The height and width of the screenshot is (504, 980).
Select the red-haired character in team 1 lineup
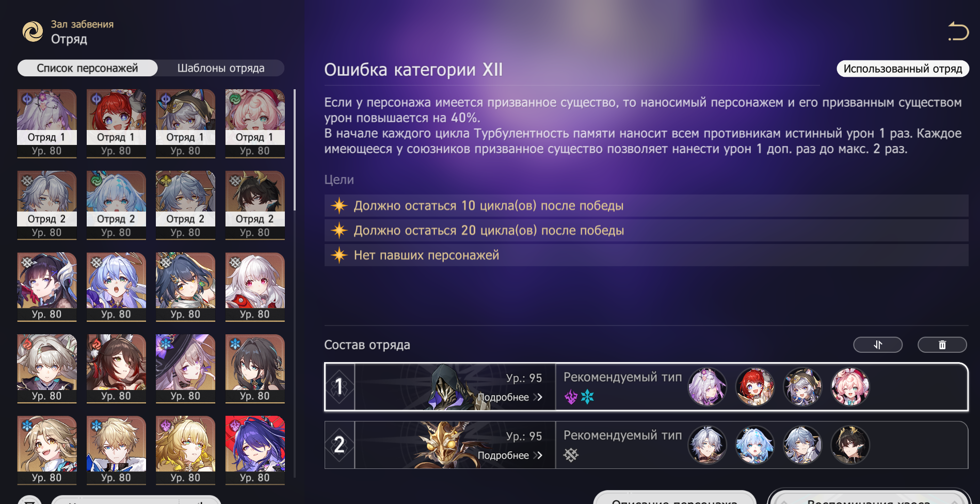coord(754,386)
